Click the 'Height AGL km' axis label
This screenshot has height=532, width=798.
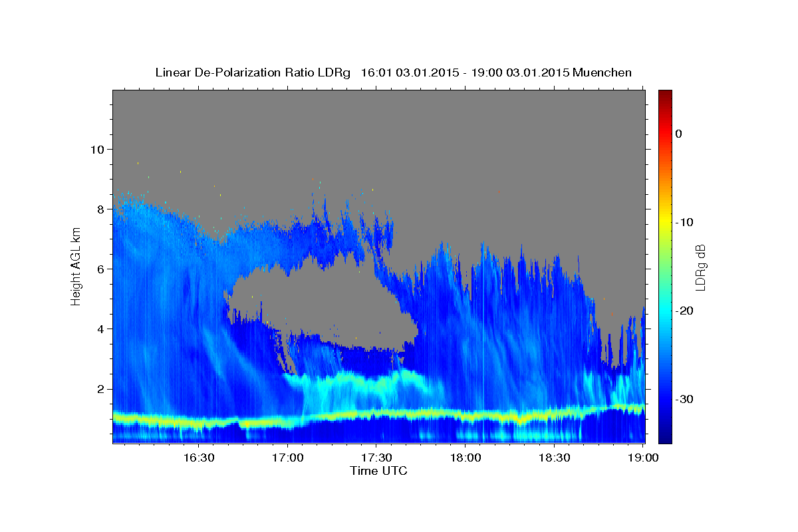[76, 266]
